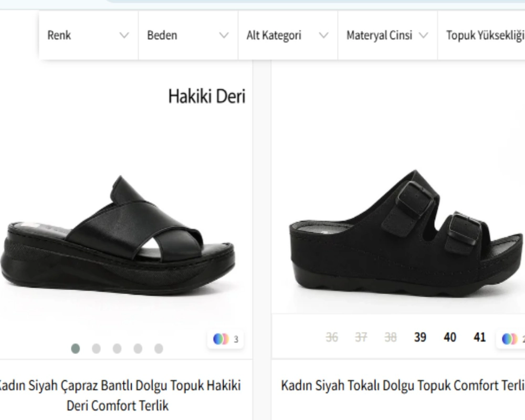Image resolution: width=525 pixels, height=420 pixels.
Task: Click the color variants icon showing 3
Action: pos(225,339)
